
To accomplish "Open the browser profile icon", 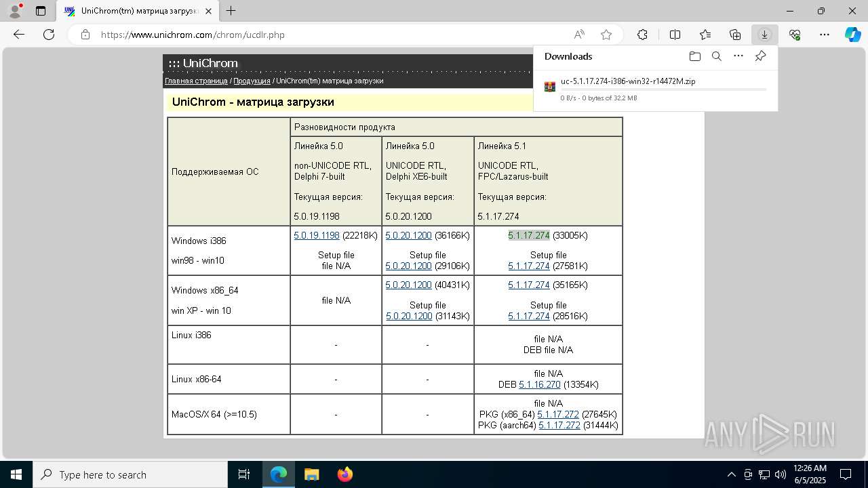I will (15, 11).
